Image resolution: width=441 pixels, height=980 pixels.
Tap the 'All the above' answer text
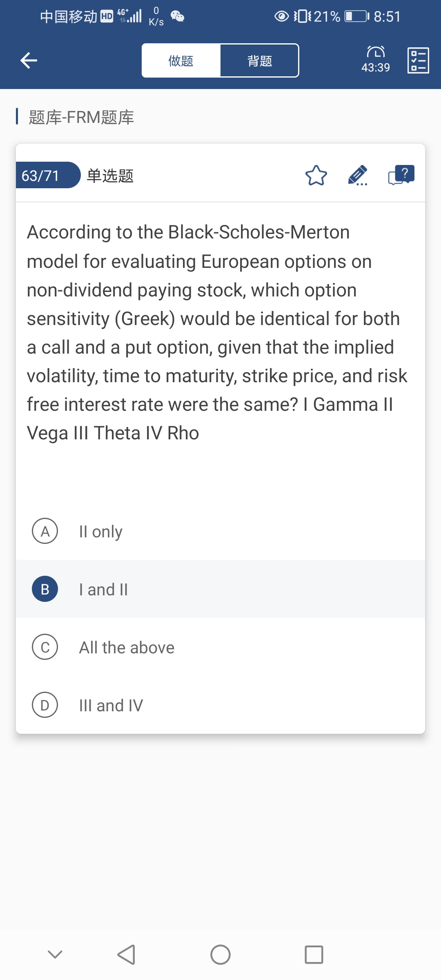click(x=127, y=648)
